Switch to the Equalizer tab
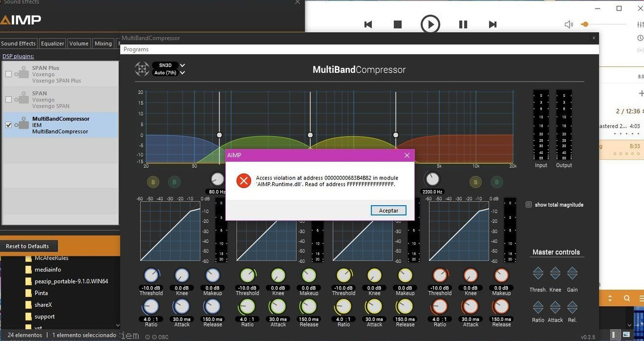 (52, 43)
